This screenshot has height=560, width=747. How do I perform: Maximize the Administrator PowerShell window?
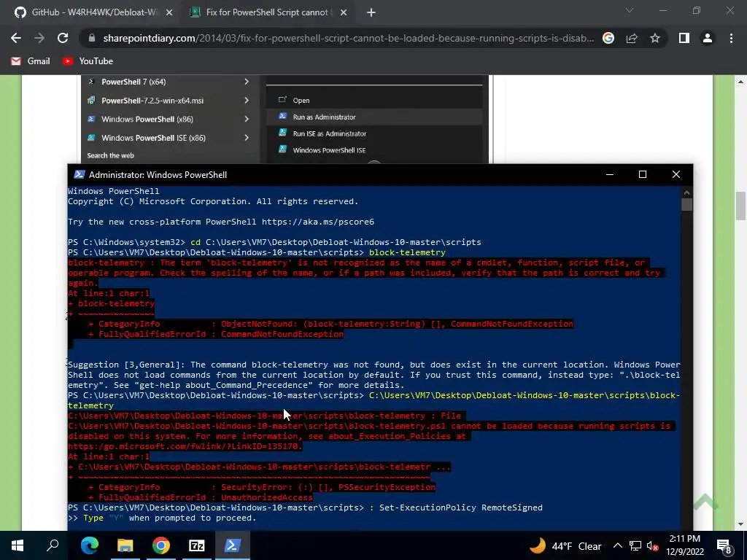pos(642,174)
